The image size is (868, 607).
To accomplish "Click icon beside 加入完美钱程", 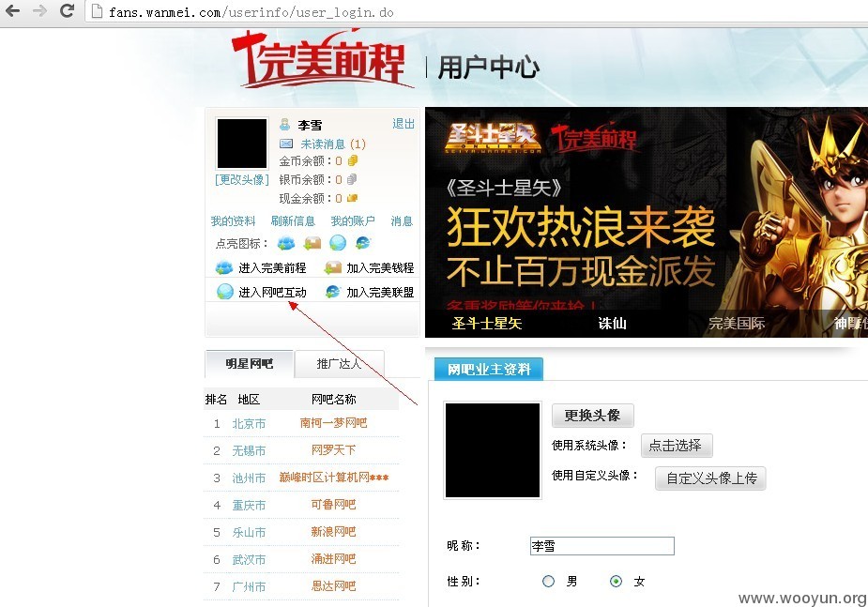I will click(x=333, y=267).
